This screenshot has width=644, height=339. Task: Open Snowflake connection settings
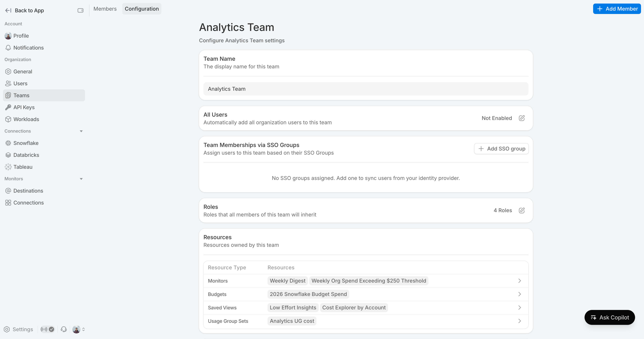(26, 143)
